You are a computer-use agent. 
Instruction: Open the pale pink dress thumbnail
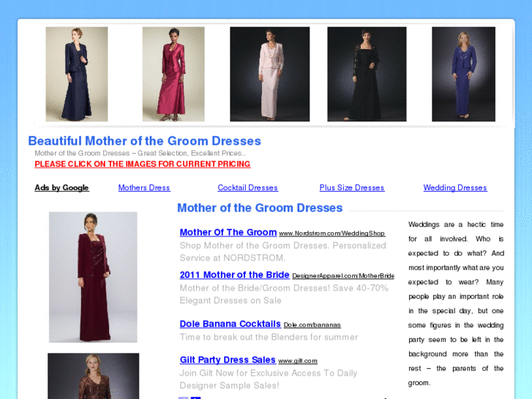click(x=270, y=74)
